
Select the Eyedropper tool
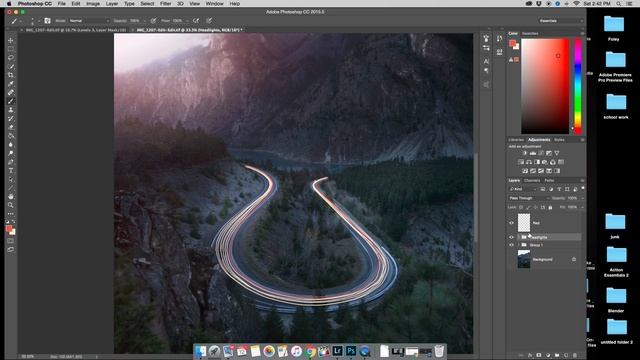pyautogui.click(x=11, y=84)
